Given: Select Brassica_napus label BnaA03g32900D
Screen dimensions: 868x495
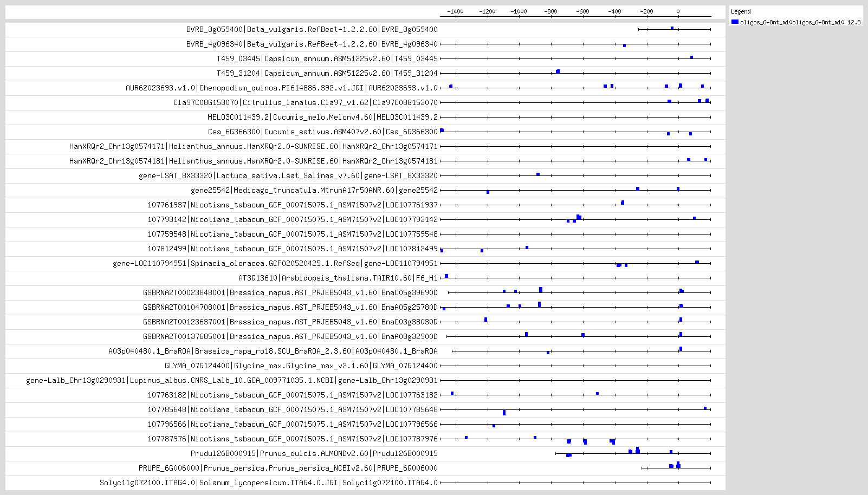Looking at the screenshot, I should point(290,336).
